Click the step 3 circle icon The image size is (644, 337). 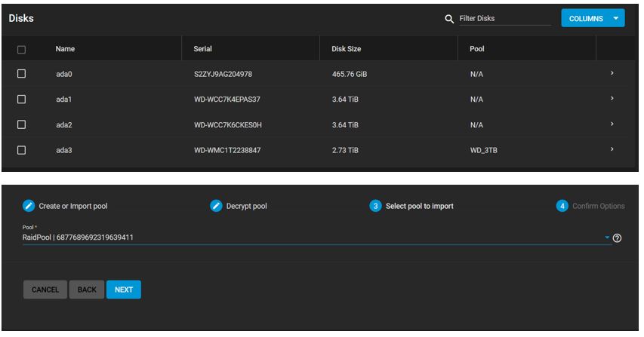click(375, 206)
